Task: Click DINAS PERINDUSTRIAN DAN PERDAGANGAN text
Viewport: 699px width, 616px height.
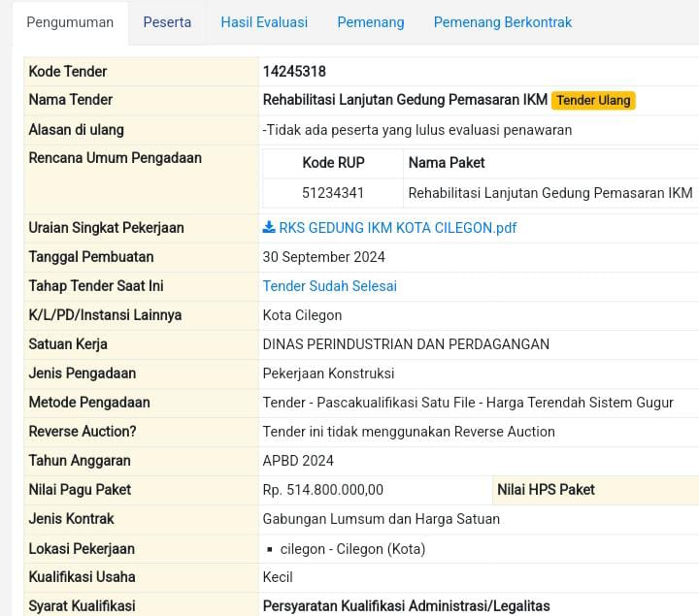Action: click(406, 344)
